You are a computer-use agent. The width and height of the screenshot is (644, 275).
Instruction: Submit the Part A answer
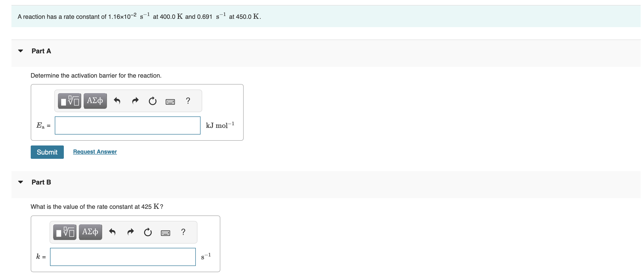(x=47, y=152)
